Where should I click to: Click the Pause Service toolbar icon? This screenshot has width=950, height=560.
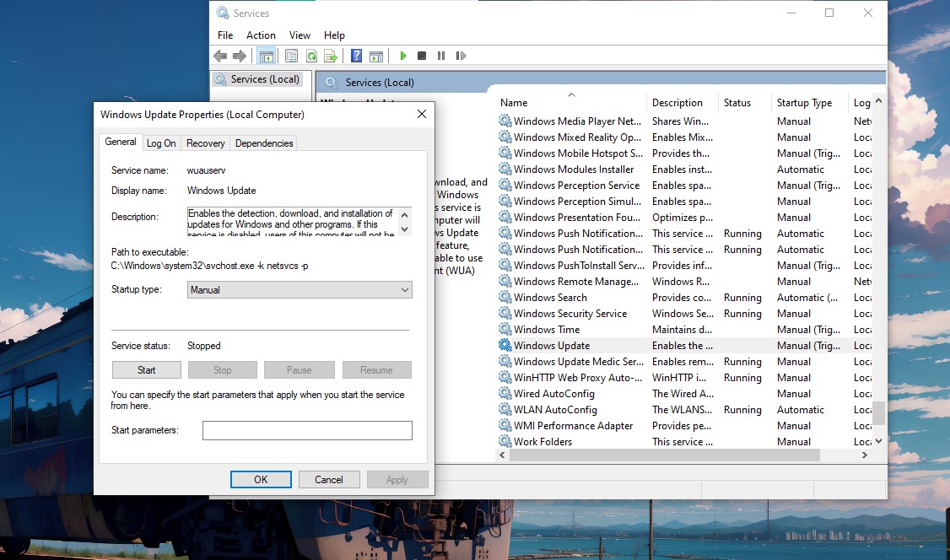coord(441,56)
